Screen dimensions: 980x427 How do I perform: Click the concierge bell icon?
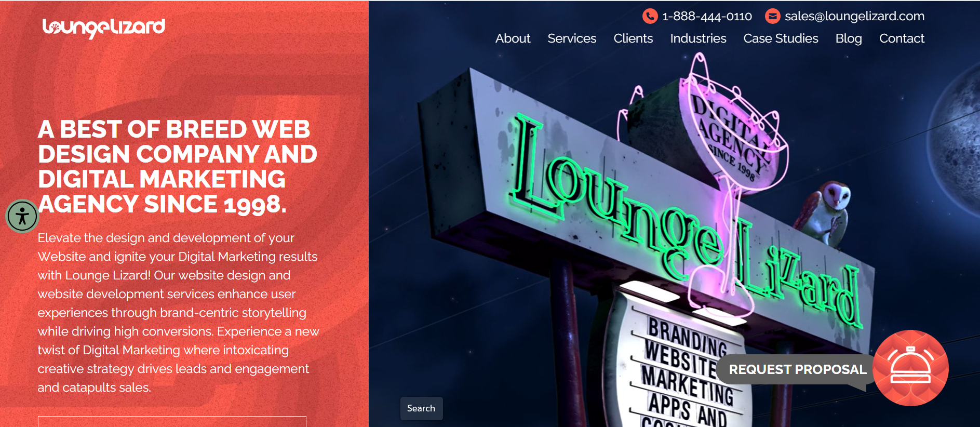911,368
